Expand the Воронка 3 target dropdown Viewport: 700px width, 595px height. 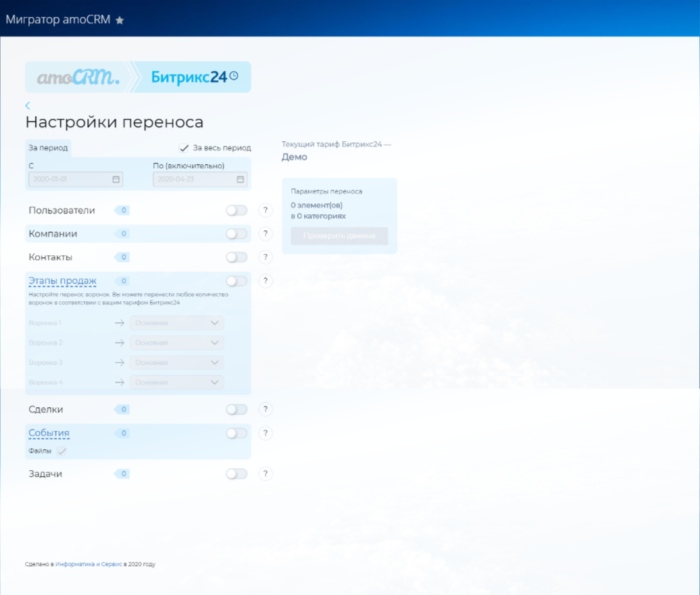[176, 363]
